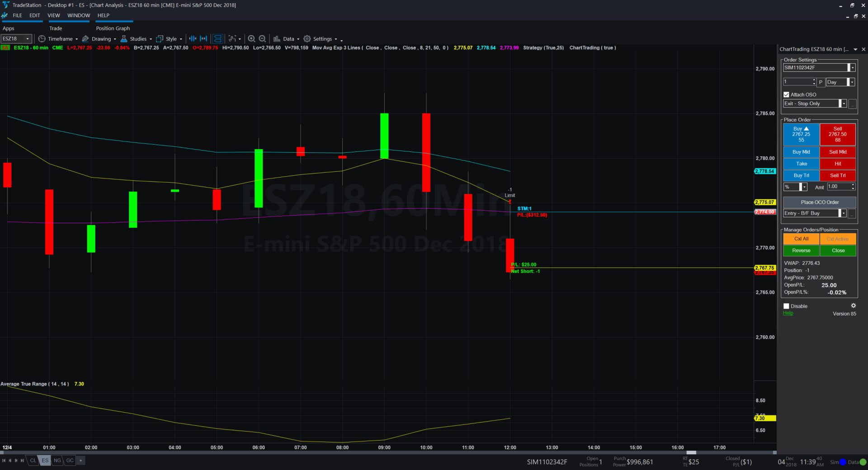This screenshot has width=868, height=470.
Task: Add a new workspace tab with plus
Action: pos(81,461)
